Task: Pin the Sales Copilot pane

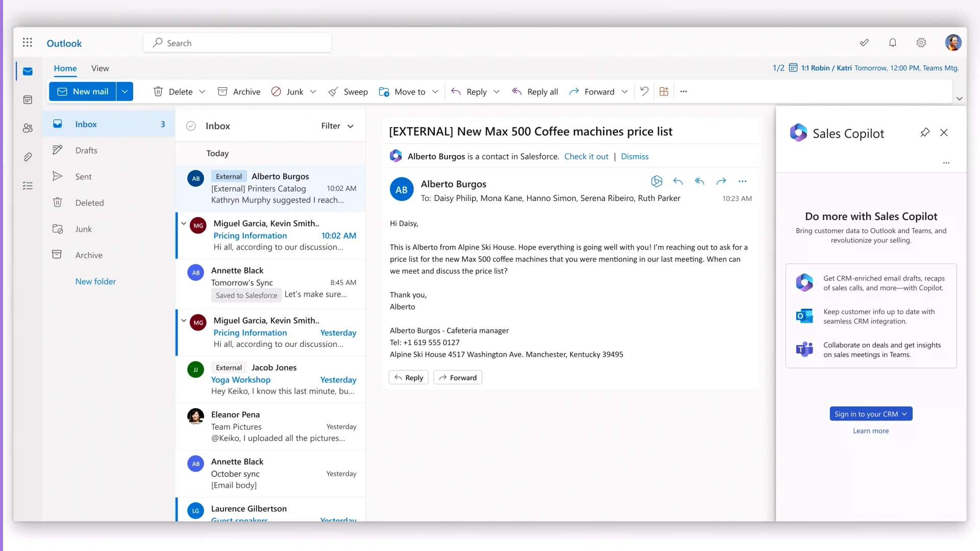Action: coord(924,133)
